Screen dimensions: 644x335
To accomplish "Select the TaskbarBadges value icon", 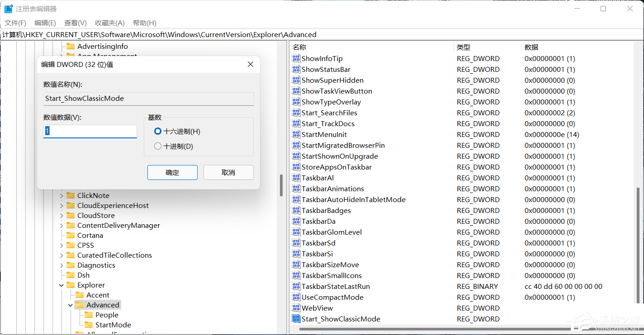I will tap(296, 210).
